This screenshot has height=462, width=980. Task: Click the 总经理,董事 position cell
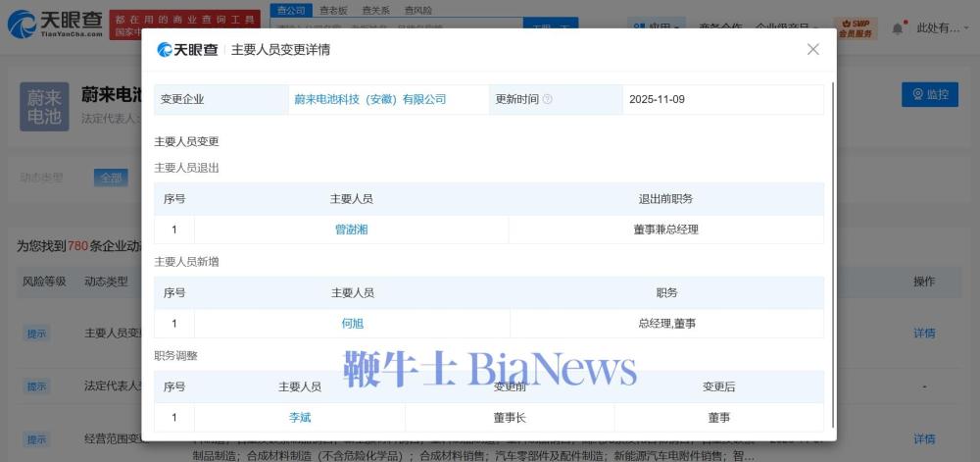(x=666, y=324)
